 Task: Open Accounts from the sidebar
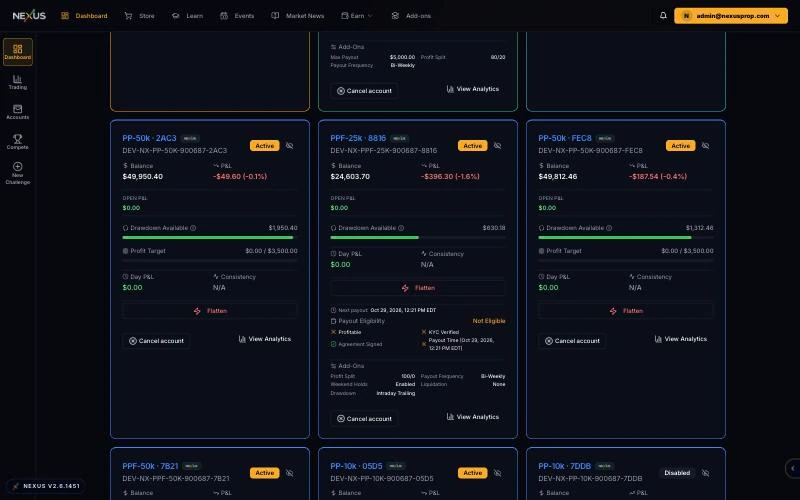(x=17, y=112)
